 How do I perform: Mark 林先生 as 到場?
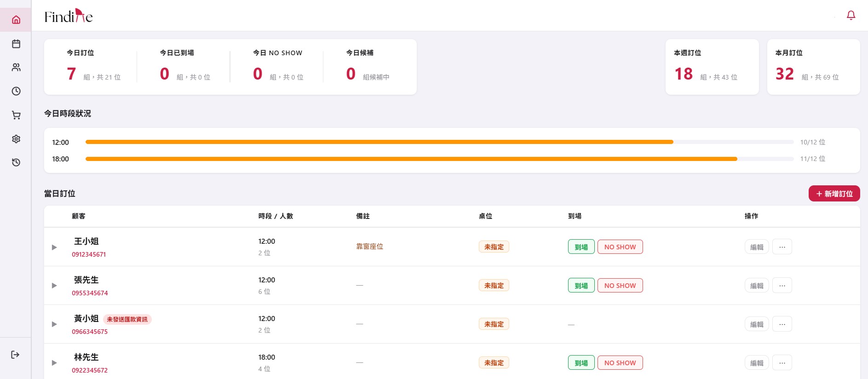[581, 363]
